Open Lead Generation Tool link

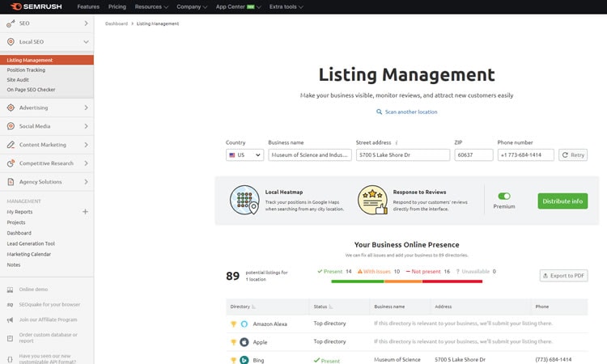31,243
